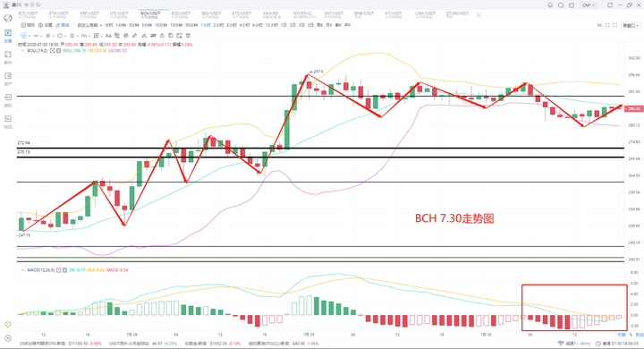Toggle the 对数 log scale option
Screen dimensions: 644x349
pyautogui.click(x=622, y=335)
